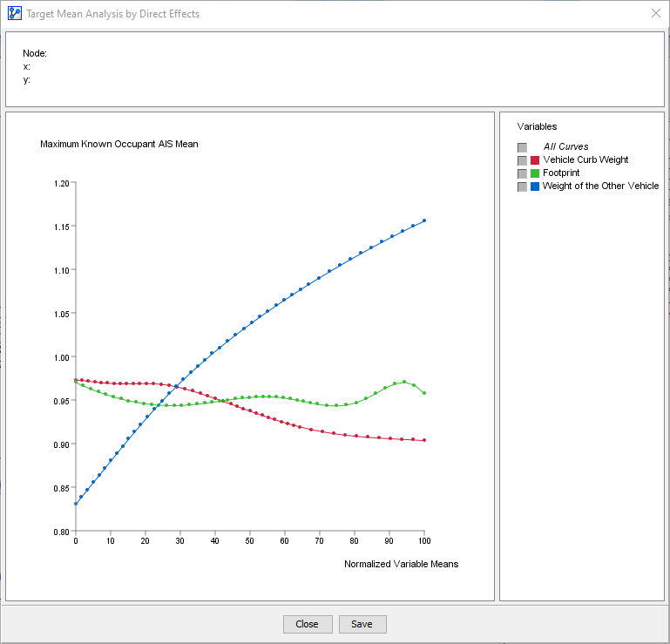This screenshot has height=644, width=670.
Task: Click the Save button
Action: click(362, 624)
